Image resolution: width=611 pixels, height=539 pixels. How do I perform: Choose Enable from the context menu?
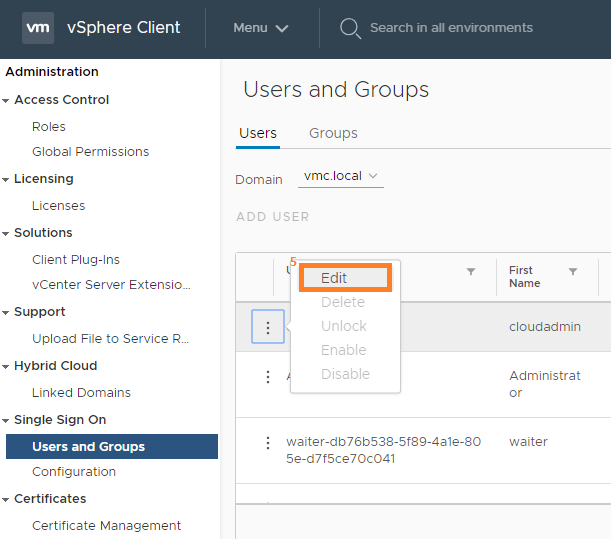coord(344,350)
